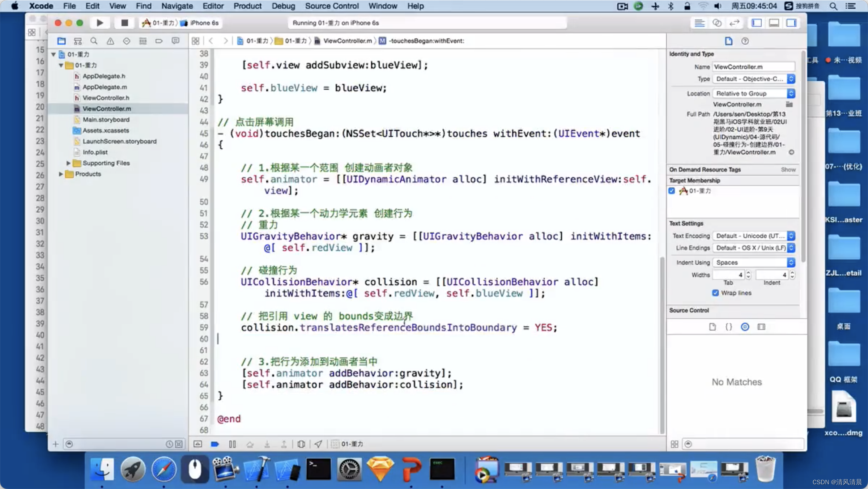Open the Navigate menu
This screenshot has width=868, height=489.
pos(177,6)
